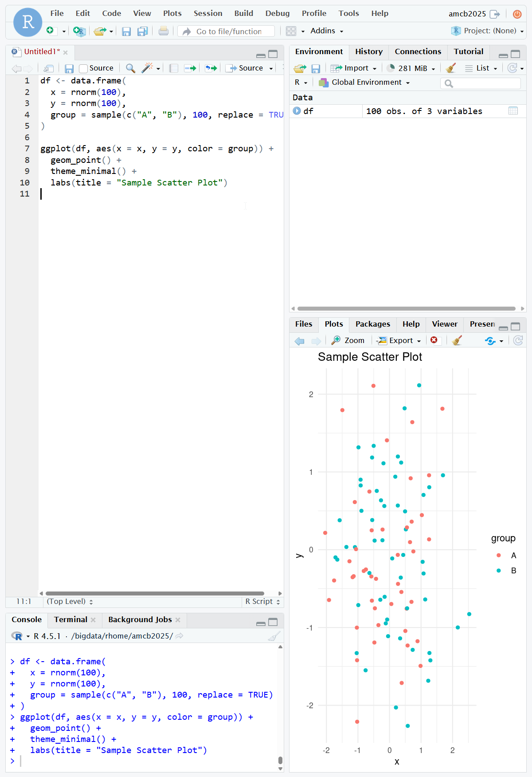This screenshot has height=777, width=532.
Task: Click the editor toolbar save icon
Action: pyautogui.click(x=69, y=68)
